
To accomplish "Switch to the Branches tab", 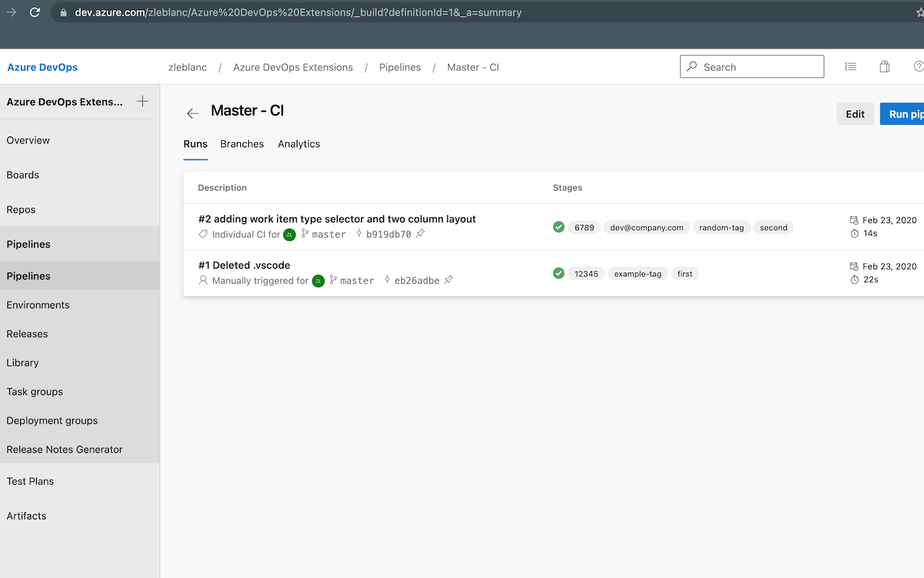I will click(242, 144).
